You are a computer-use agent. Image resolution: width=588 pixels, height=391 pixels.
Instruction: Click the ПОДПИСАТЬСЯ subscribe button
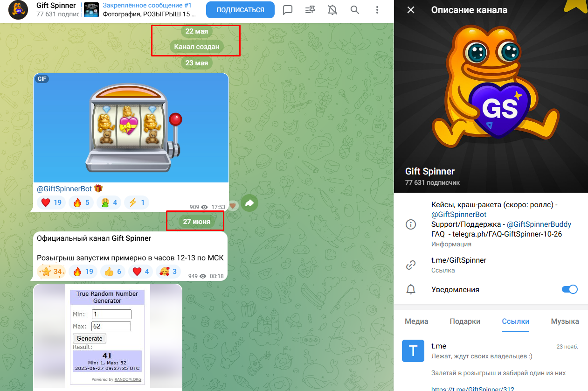(240, 10)
